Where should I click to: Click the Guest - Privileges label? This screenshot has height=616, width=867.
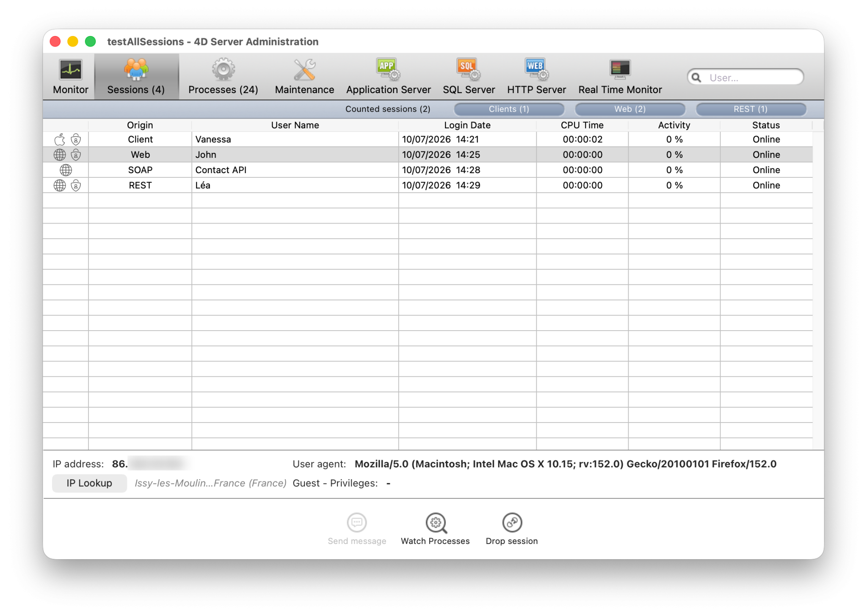[x=335, y=483]
